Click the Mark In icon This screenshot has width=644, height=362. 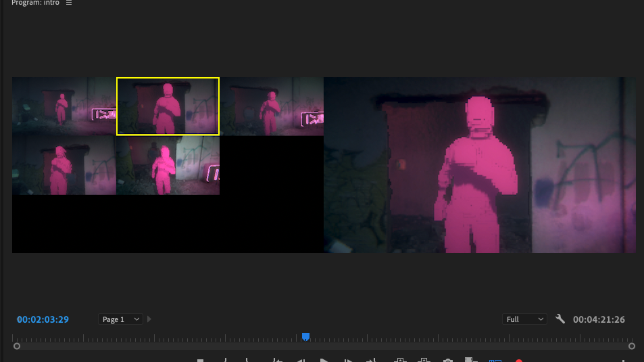[225, 360]
